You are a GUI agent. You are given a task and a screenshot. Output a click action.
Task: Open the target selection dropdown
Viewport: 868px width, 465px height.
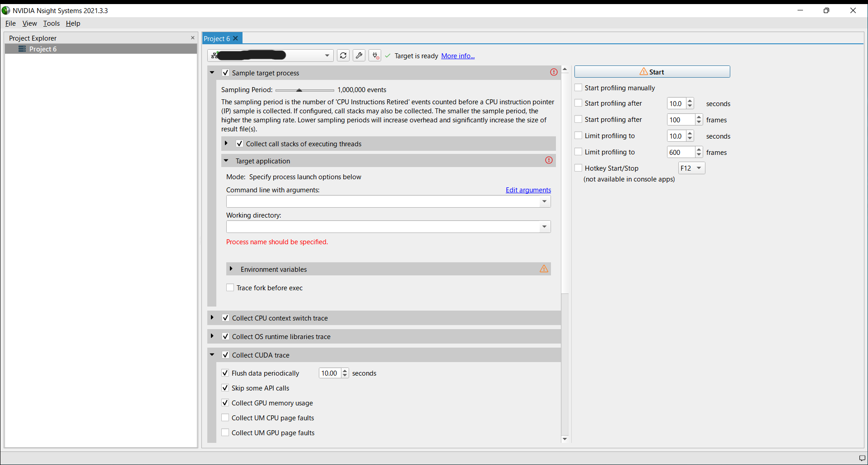pos(327,56)
